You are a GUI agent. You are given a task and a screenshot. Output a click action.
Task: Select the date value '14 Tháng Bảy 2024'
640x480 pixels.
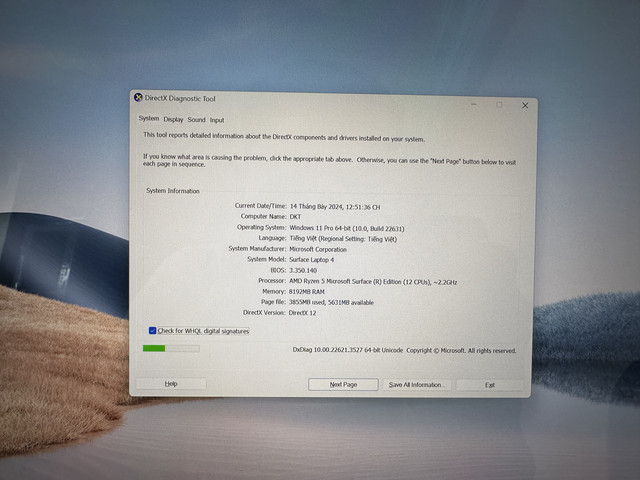(x=319, y=207)
